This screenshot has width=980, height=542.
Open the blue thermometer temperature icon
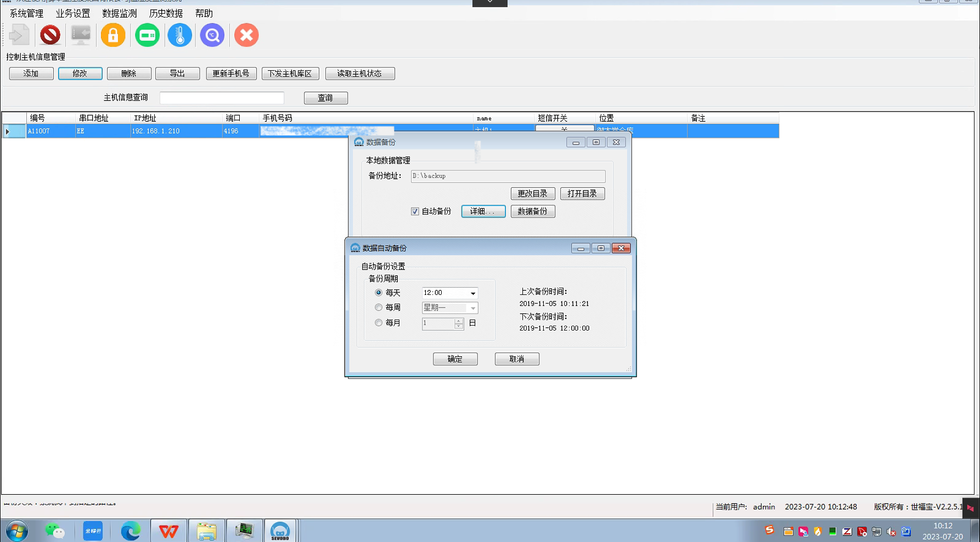pyautogui.click(x=180, y=35)
